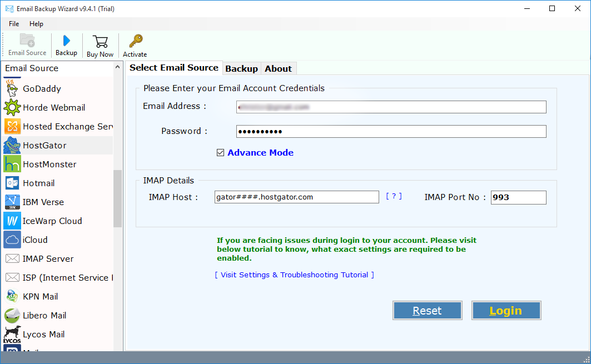Open the About tab
The image size is (591, 364).
coord(278,68)
